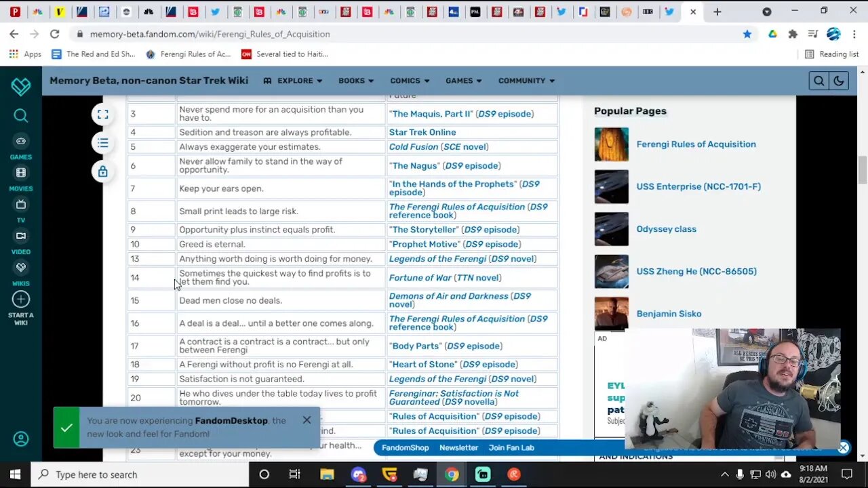
Task: Open the Google Drive extension icon
Action: click(772, 34)
